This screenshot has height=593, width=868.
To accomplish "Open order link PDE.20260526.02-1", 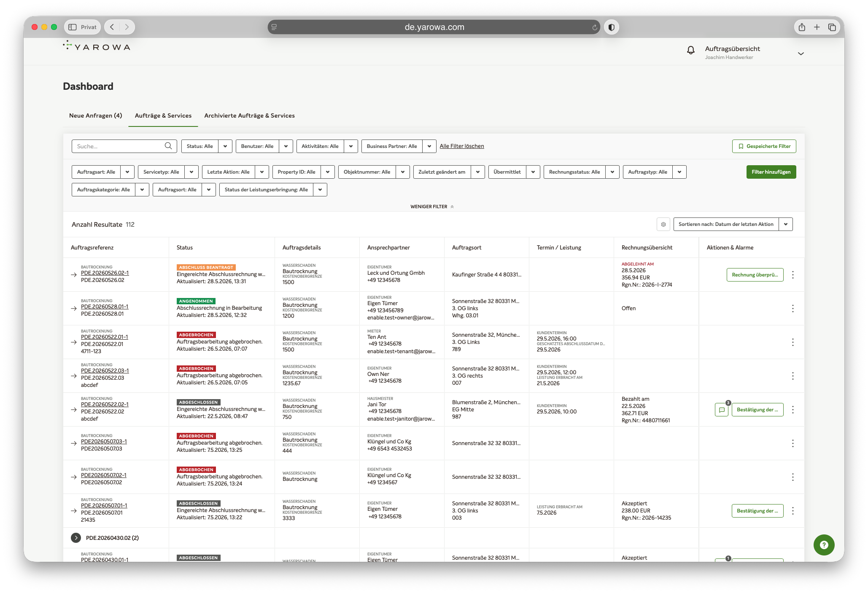I will pos(105,273).
